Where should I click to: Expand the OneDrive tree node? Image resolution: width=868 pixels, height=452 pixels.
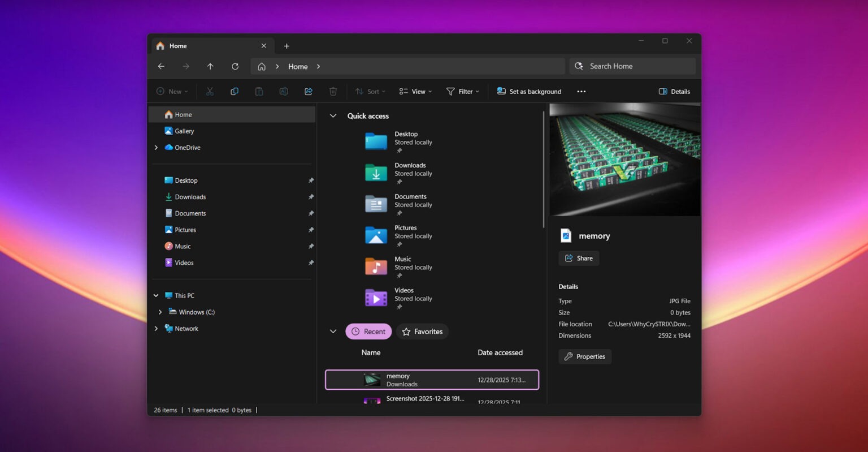(156, 148)
